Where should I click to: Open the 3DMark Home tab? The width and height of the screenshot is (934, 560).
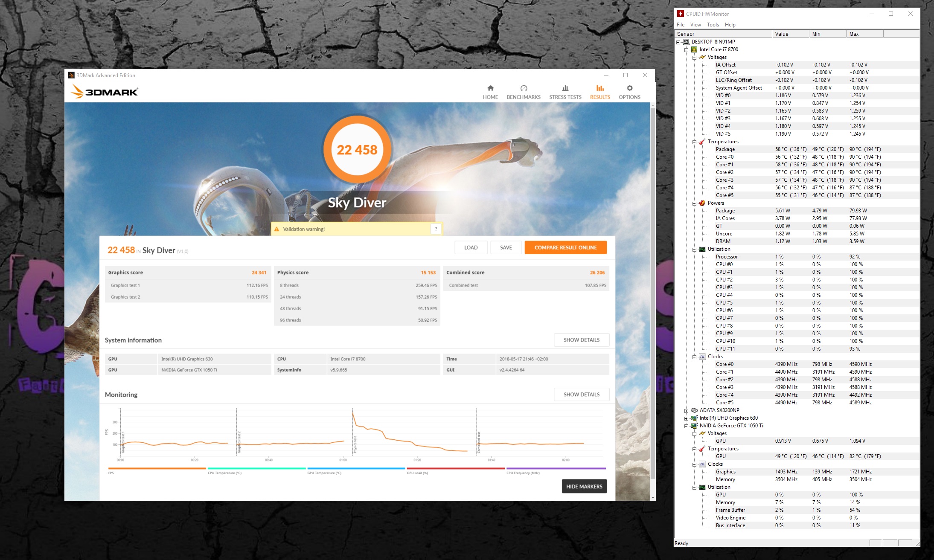click(x=490, y=92)
